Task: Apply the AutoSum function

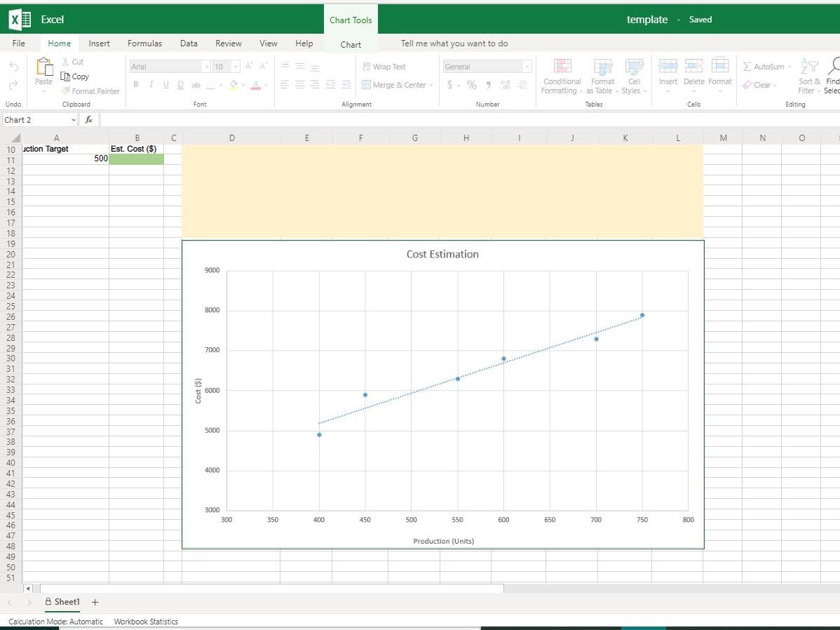Action: (766, 66)
